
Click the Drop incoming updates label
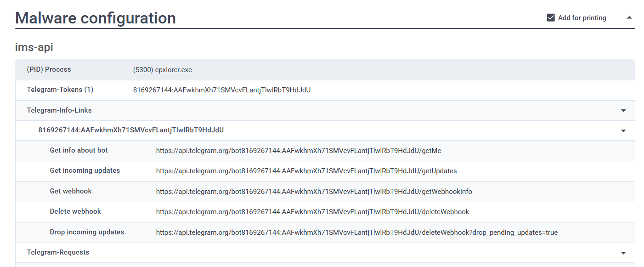87,232
